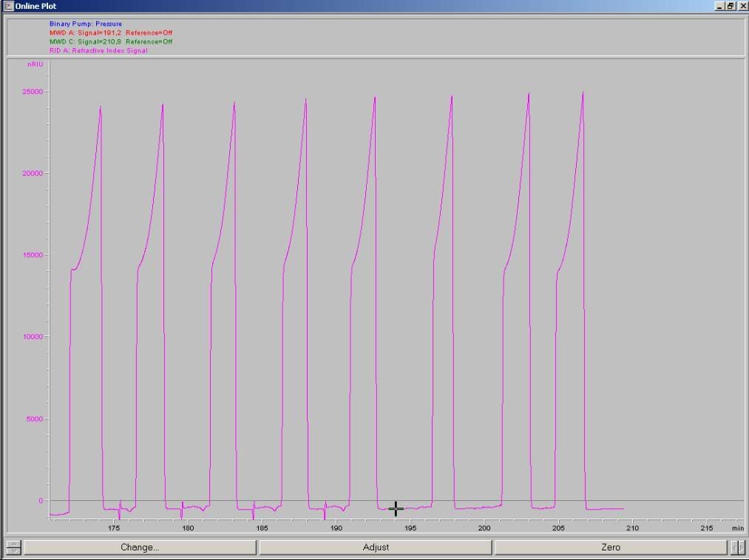Click the bottom-right scroll arrows control
This screenshot has height=560, width=749.
coord(737,547)
